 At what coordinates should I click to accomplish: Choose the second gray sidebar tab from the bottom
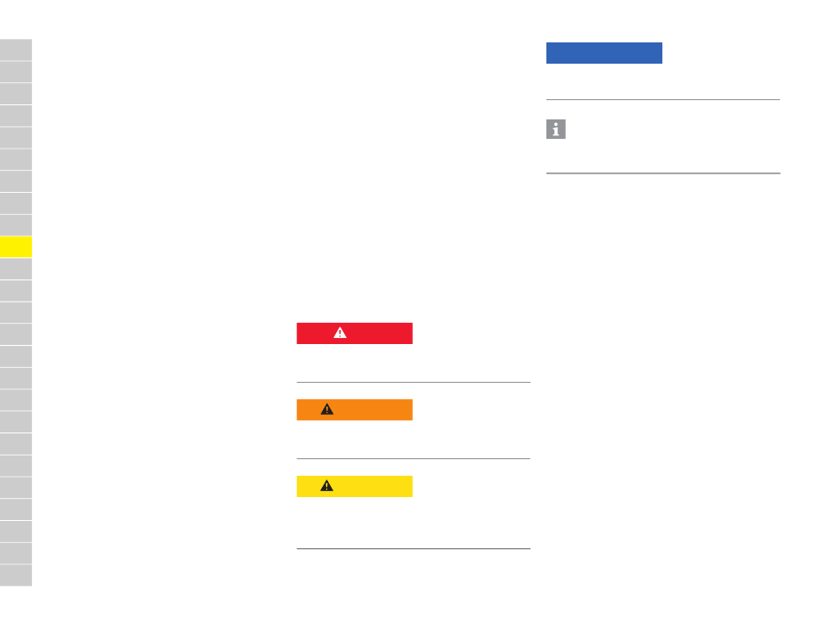point(16,554)
